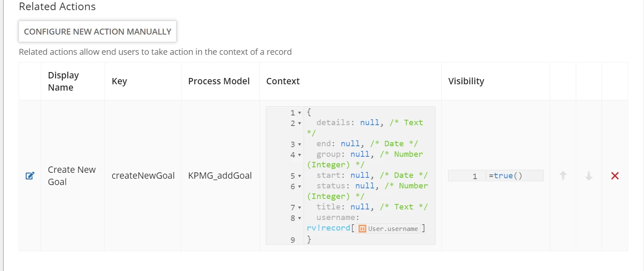The height and width of the screenshot is (271, 644).
Task: Click the Visibility column header
Action: 466,81
